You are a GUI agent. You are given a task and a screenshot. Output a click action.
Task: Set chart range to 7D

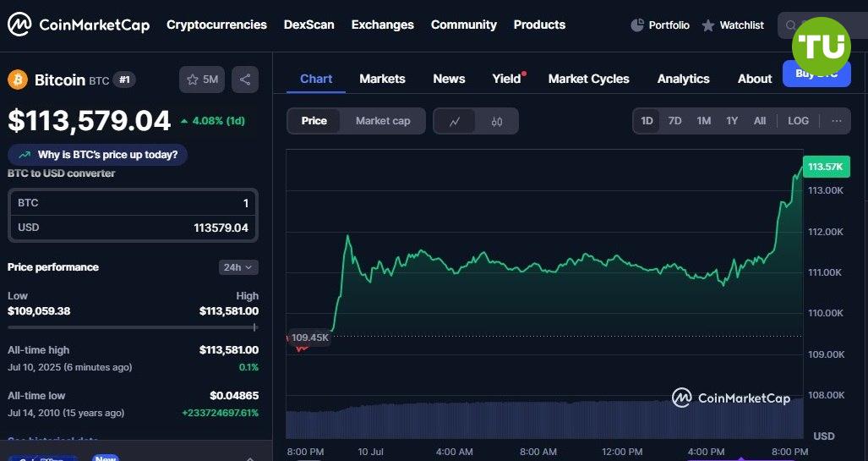[x=674, y=121]
